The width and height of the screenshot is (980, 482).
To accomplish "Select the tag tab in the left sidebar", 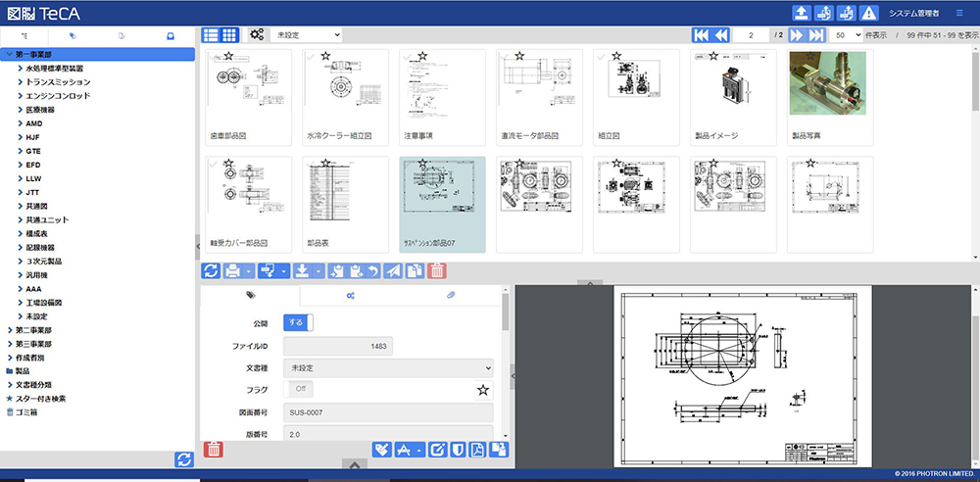I will pos(73,35).
